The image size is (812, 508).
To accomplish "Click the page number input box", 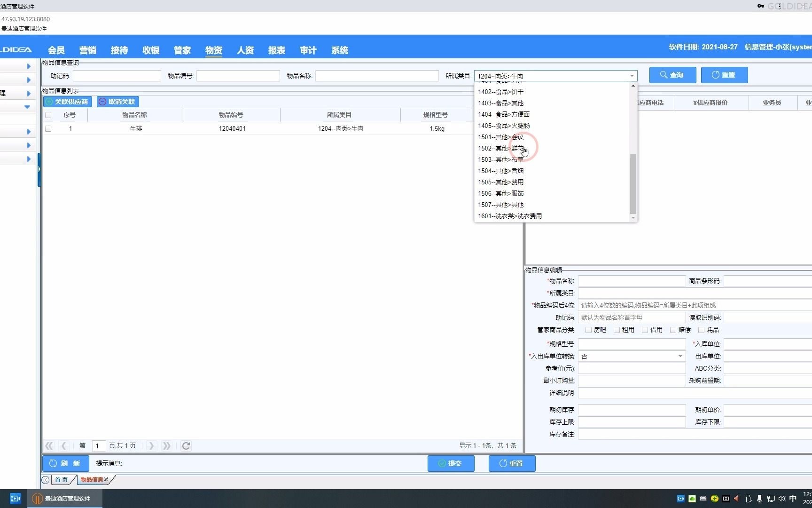I will 98,445.
